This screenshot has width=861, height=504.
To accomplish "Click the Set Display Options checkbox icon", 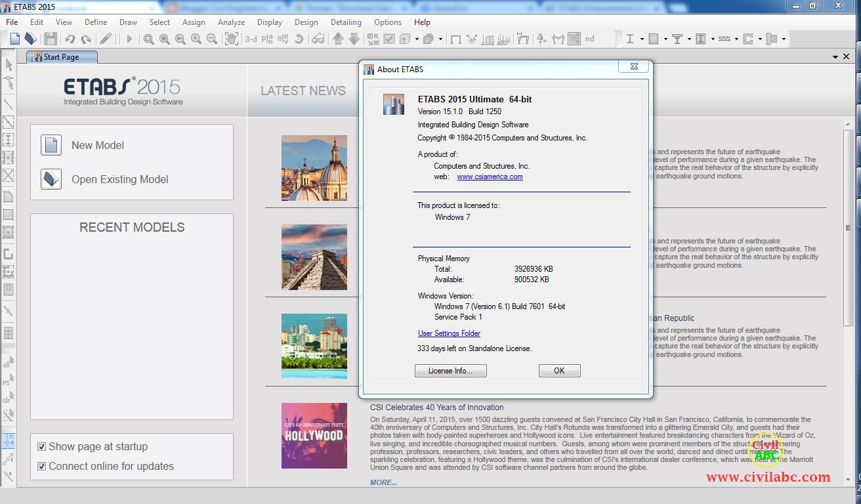I will [389, 39].
